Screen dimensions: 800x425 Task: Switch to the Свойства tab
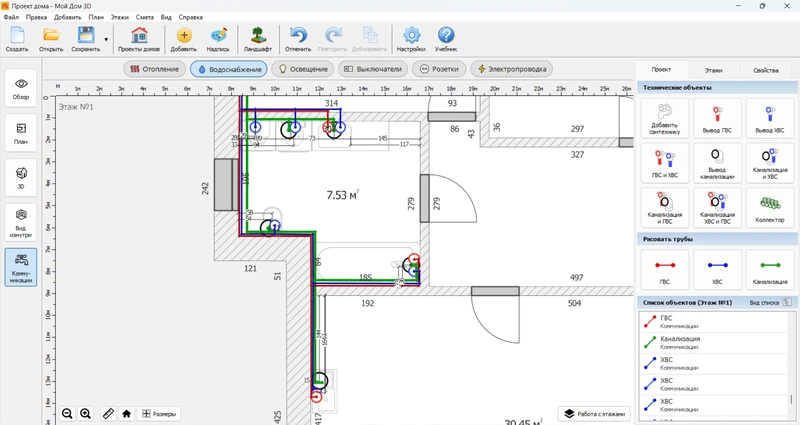coord(766,70)
